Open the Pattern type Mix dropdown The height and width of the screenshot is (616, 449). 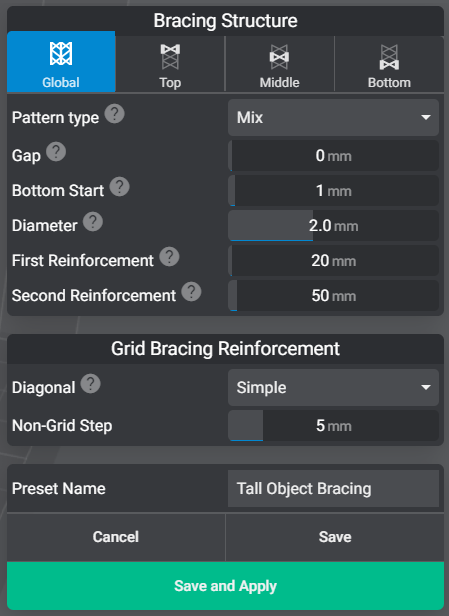[333, 117]
